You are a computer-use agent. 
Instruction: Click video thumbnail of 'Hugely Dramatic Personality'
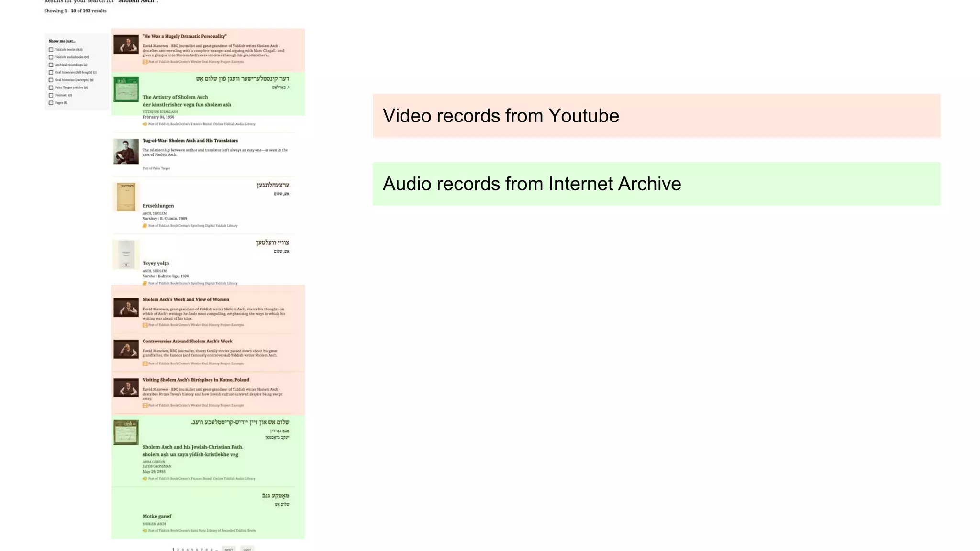(x=126, y=44)
